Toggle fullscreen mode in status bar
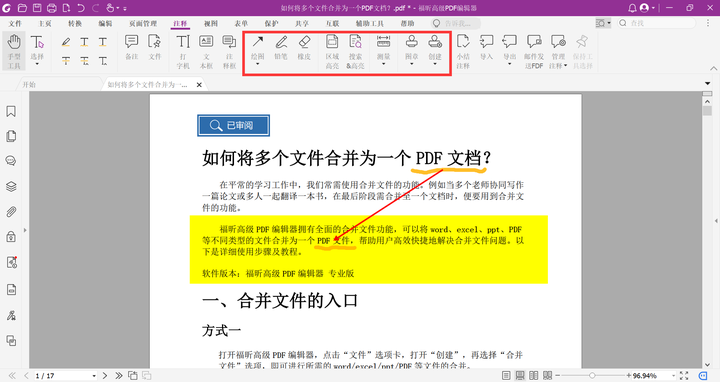Viewport: 720px width, 382px height. pos(684,376)
